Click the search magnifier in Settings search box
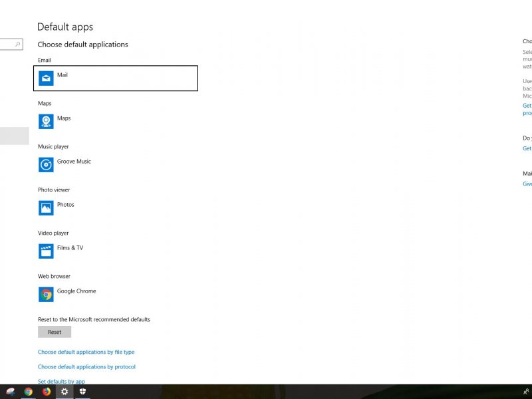This screenshot has width=532, height=399. [x=18, y=45]
